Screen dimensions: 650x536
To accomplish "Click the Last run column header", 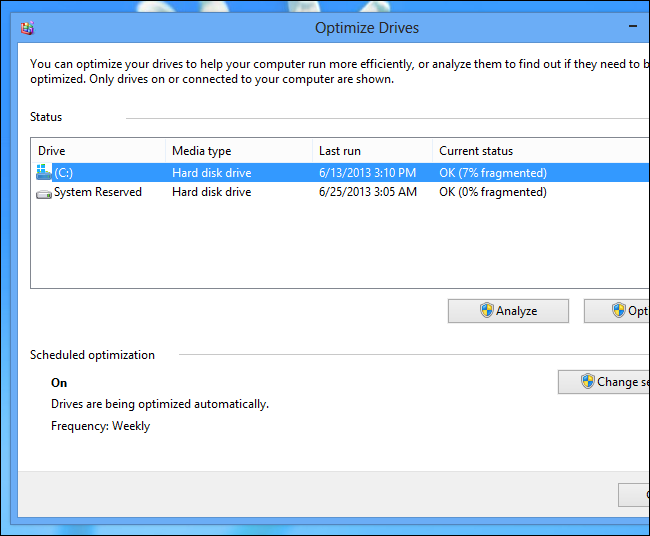I will pos(373,151).
